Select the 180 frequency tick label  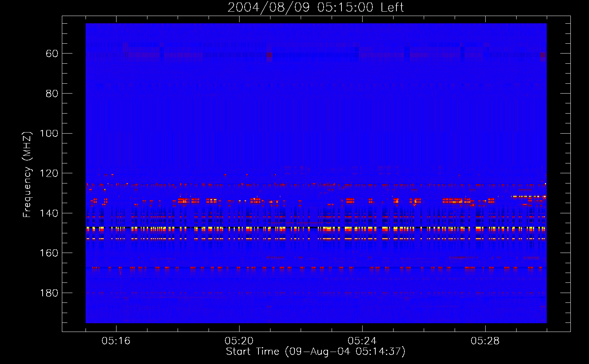coord(49,293)
